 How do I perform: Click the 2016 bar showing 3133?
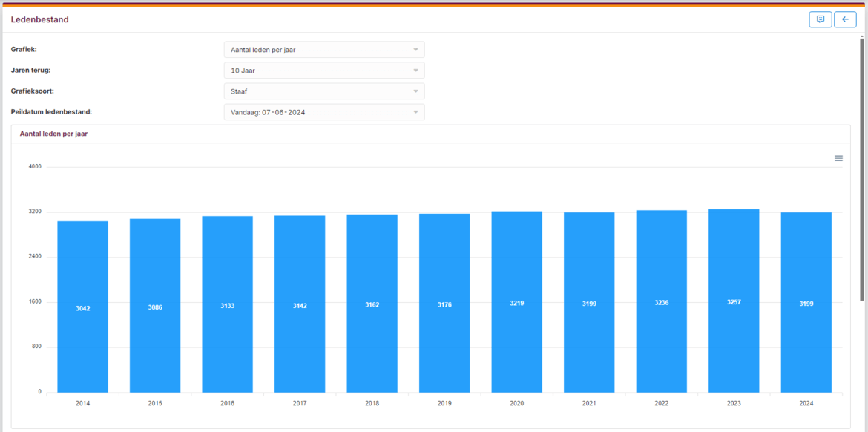click(228, 304)
